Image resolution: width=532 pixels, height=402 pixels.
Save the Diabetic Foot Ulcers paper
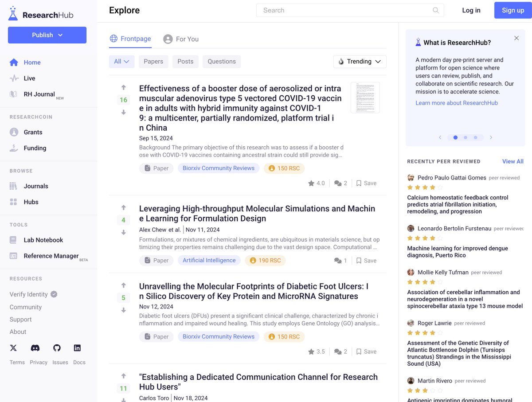point(366,351)
